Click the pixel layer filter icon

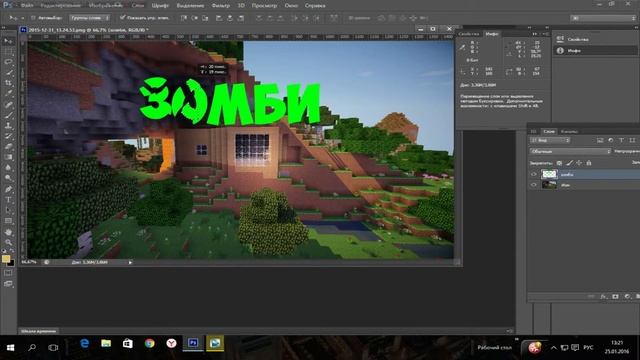tap(600, 140)
